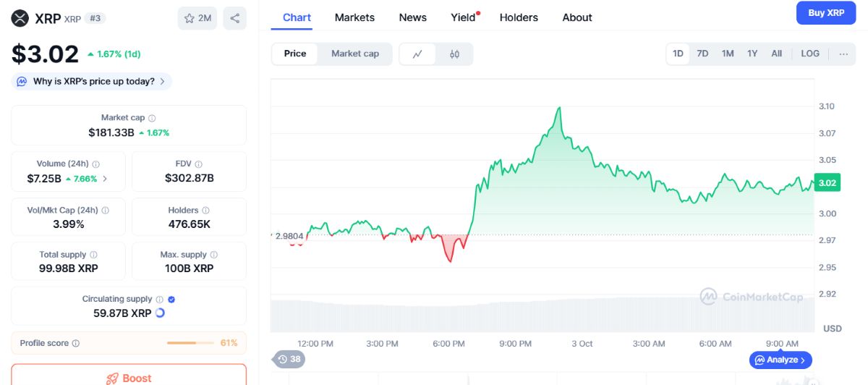Click the current price tag 3.02 on chart

click(x=827, y=183)
